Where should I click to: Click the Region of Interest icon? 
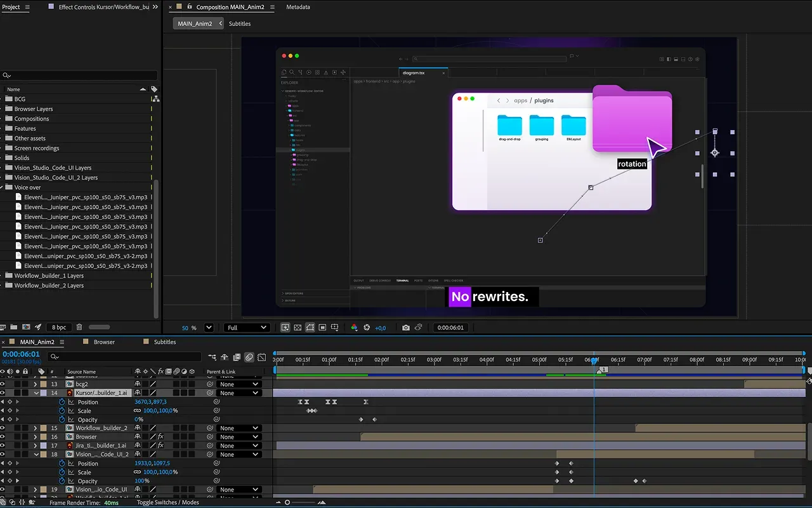pos(323,328)
